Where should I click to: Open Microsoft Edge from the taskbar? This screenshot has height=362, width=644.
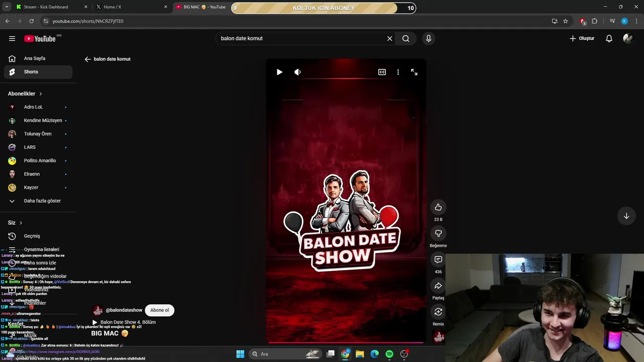pyautogui.click(x=374, y=354)
